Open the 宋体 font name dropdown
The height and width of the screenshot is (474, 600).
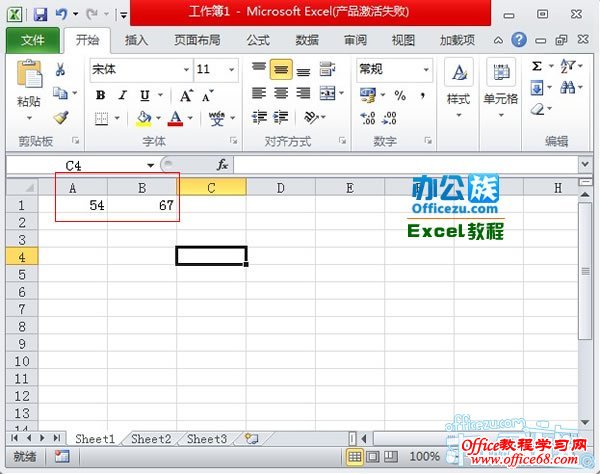(186, 70)
